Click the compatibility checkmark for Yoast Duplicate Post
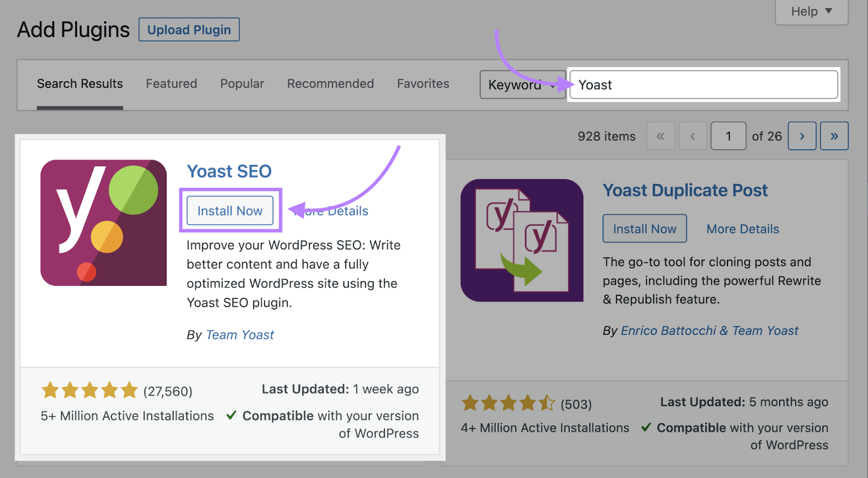This screenshot has width=868, height=478. [x=646, y=428]
